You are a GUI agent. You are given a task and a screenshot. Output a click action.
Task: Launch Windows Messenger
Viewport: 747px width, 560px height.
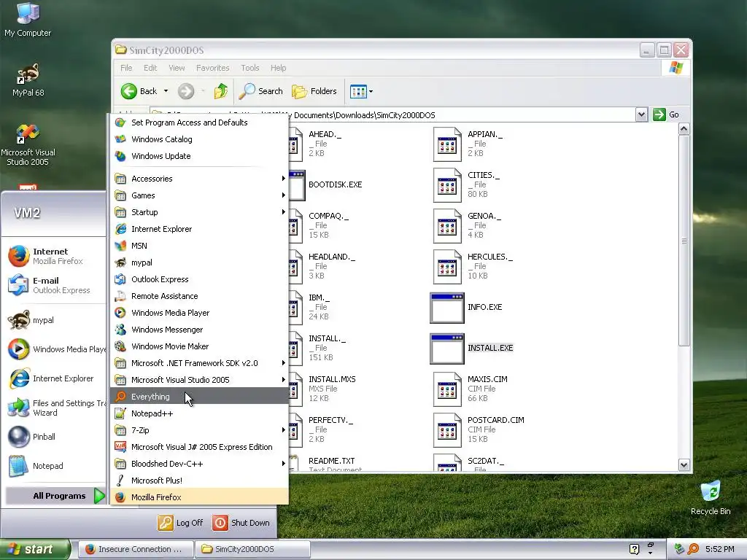click(x=199, y=330)
